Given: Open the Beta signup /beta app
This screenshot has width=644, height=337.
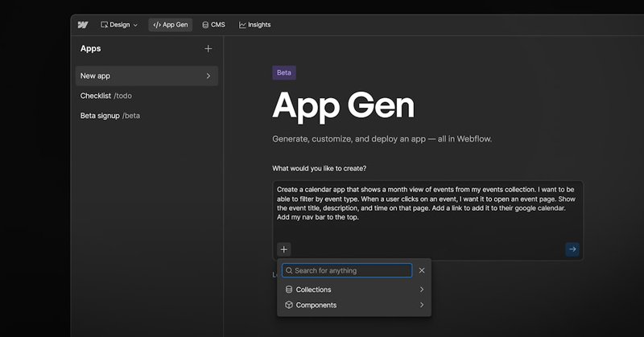Looking at the screenshot, I should 110,116.
